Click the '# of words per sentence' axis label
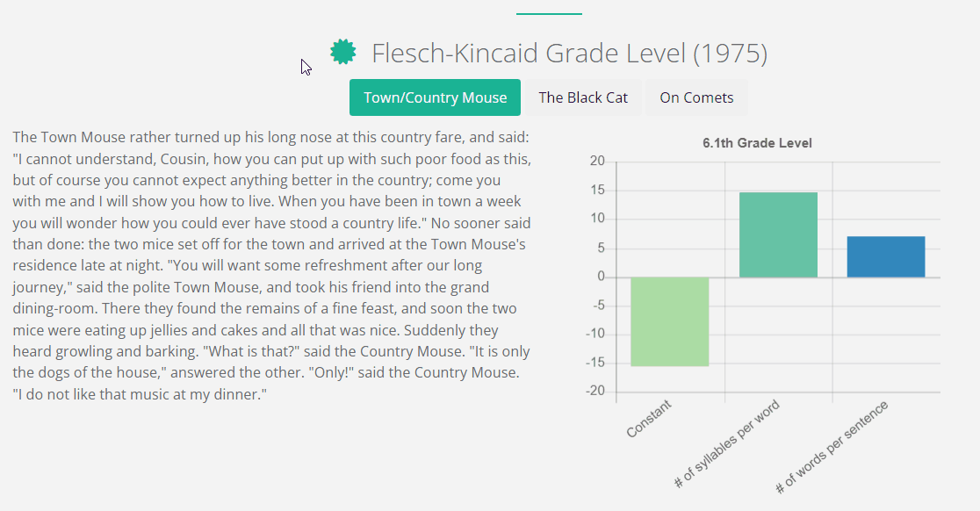The height and width of the screenshot is (511, 980). click(832, 447)
